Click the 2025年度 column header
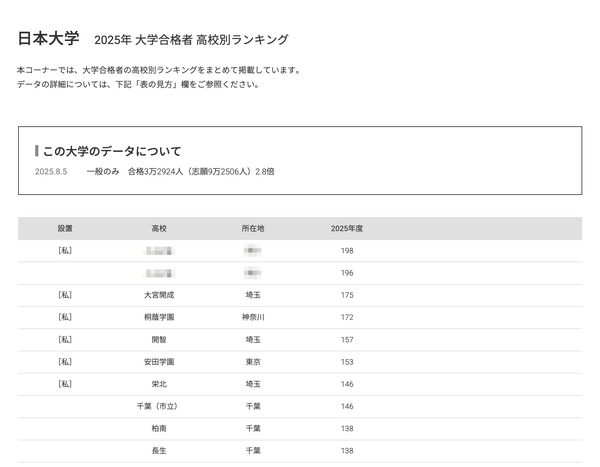Viewport: 600px width, 467px height. 347,229
